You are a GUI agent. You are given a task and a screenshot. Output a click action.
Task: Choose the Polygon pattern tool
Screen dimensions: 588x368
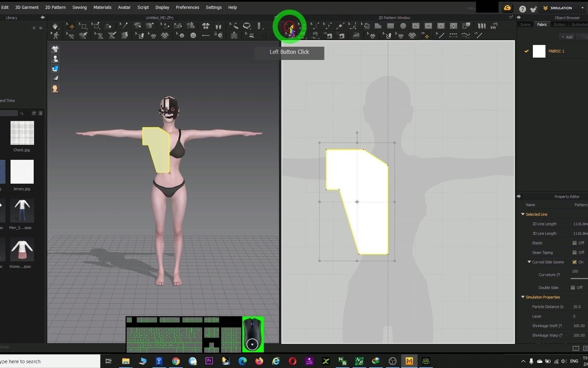(378, 26)
